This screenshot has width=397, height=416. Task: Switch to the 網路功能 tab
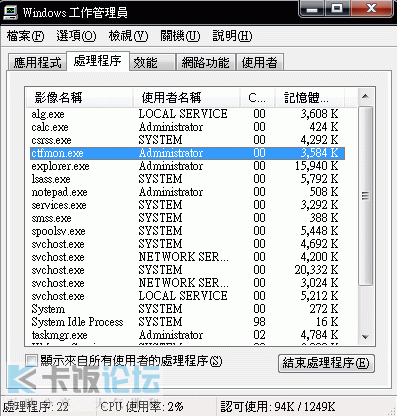(x=205, y=62)
